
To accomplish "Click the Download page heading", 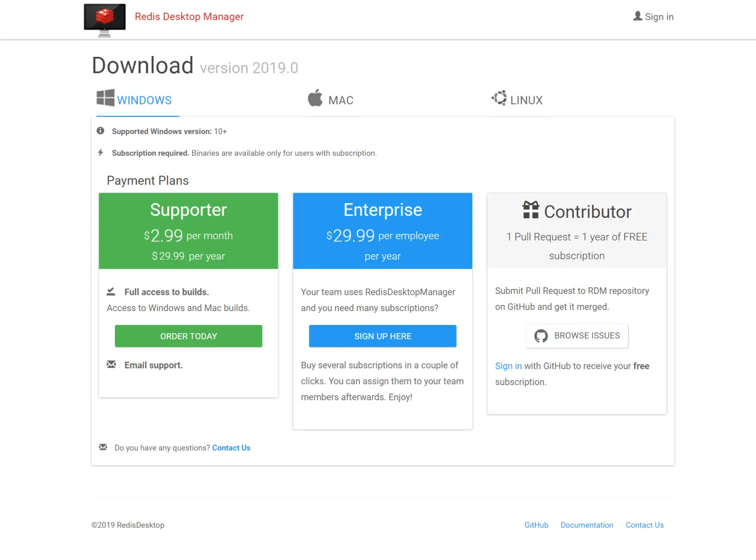I will click(x=143, y=66).
